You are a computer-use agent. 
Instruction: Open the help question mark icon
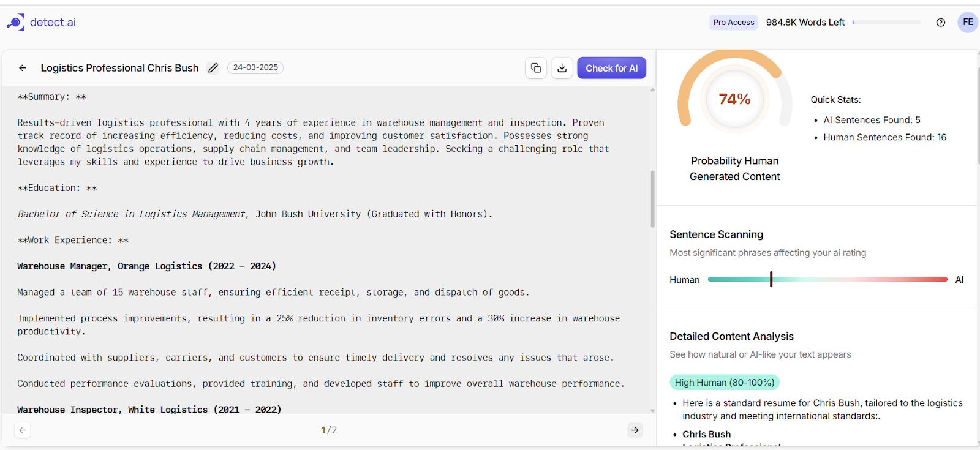point(941,23)
